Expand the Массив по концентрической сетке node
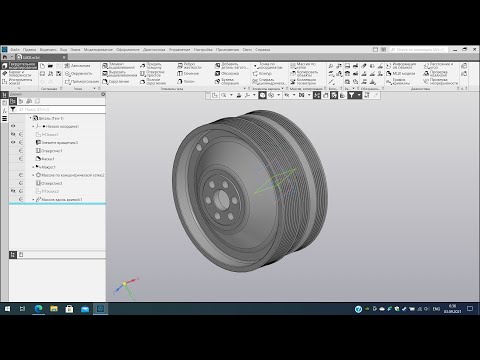The image size is (480, 360). point(33,175)
